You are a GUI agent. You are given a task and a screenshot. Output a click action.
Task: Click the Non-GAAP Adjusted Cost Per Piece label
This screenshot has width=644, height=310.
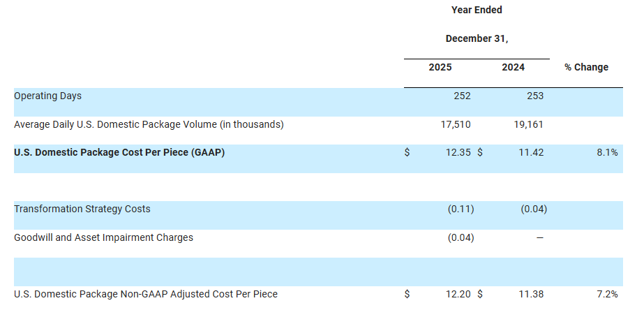(146, 294)
